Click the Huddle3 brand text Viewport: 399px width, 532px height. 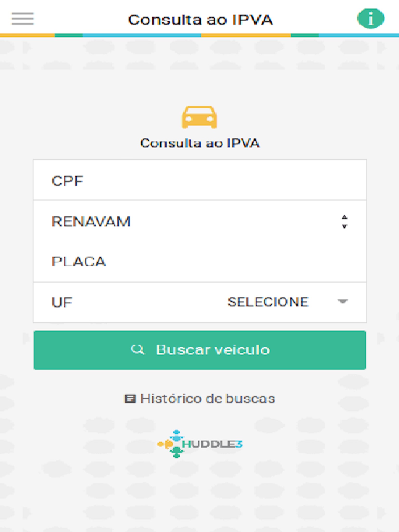click(212, 444)
